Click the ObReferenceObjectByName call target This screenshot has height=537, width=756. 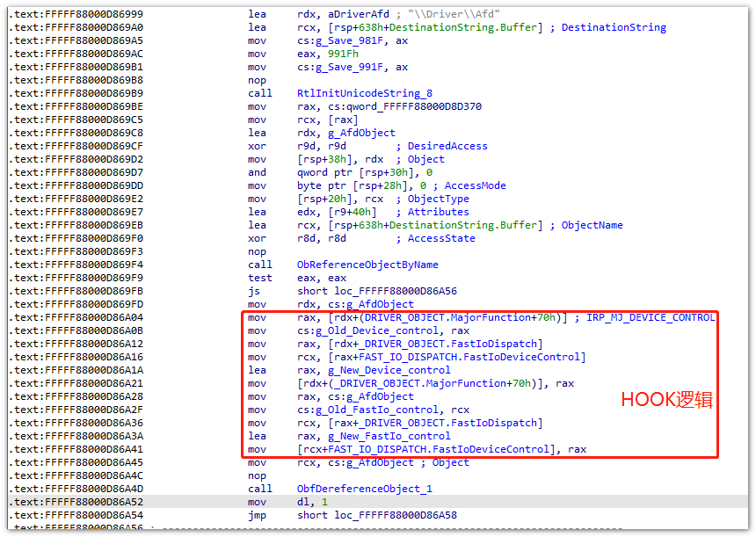coord(367,265)
